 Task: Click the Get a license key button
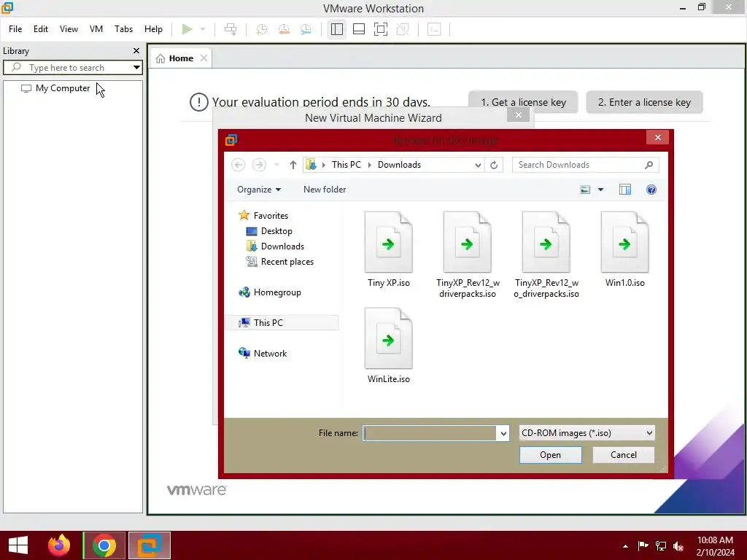click(523, 102)
